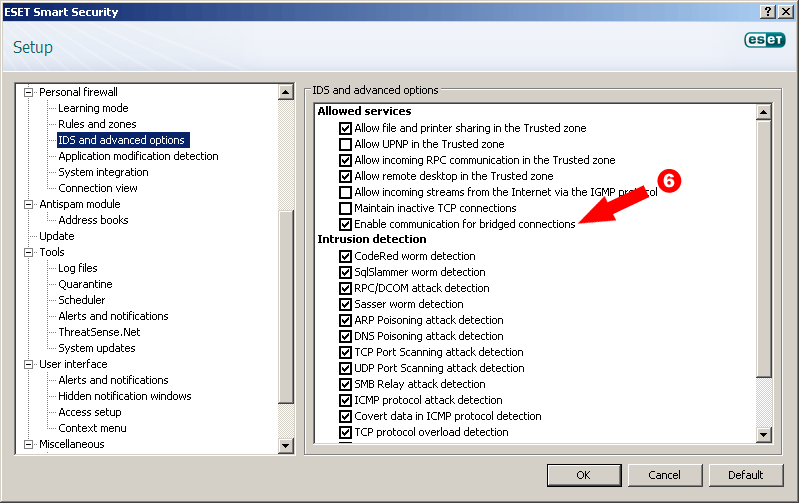Viewport: 799px width, 503px height.
Task: Open the Update settings item
Action: pyautogui.click(x=57, y=236)
